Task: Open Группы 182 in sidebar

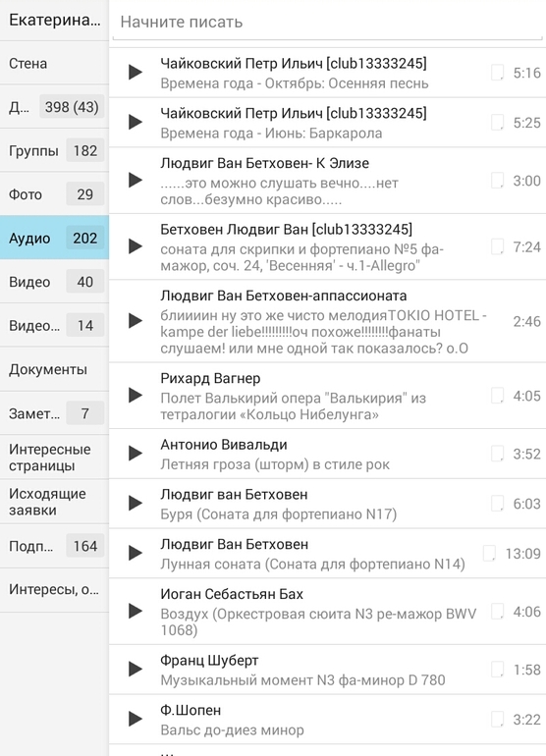Action: point(54,150)
